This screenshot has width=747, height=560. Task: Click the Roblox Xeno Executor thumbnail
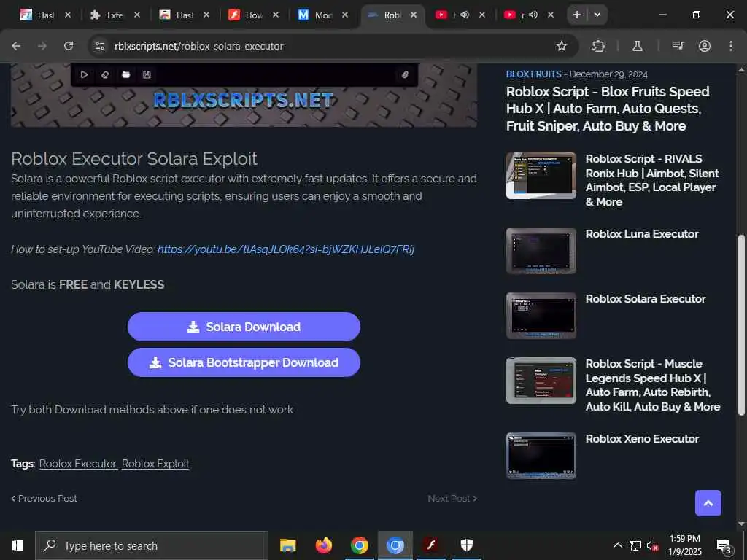click(x=541, y=456)
